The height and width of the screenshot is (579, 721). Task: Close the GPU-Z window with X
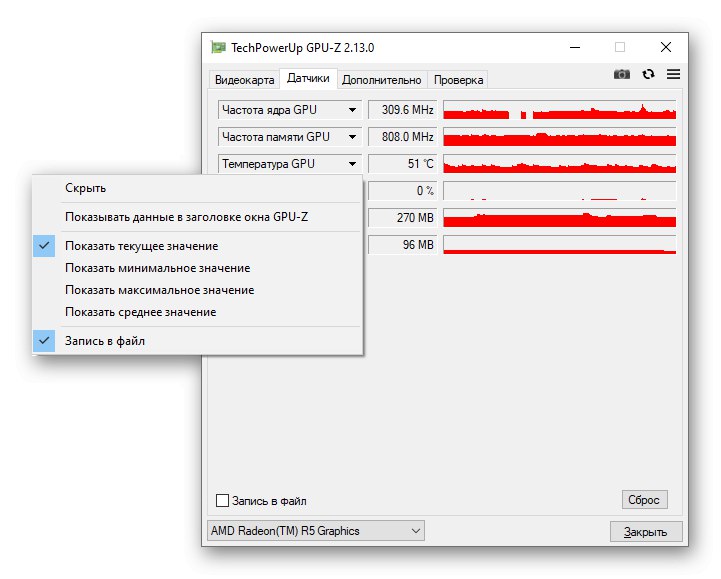[665, 47]
